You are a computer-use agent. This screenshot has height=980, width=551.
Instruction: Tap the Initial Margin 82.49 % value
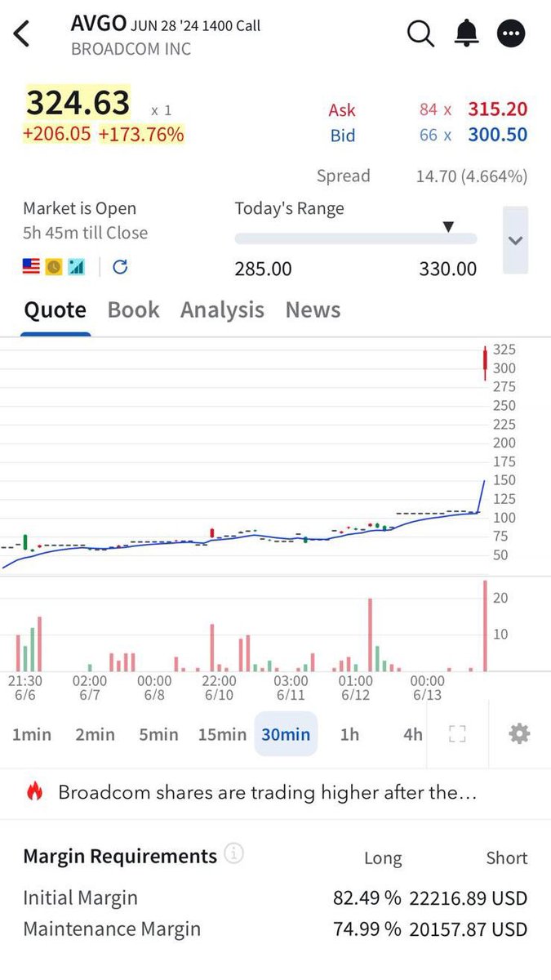367,898
